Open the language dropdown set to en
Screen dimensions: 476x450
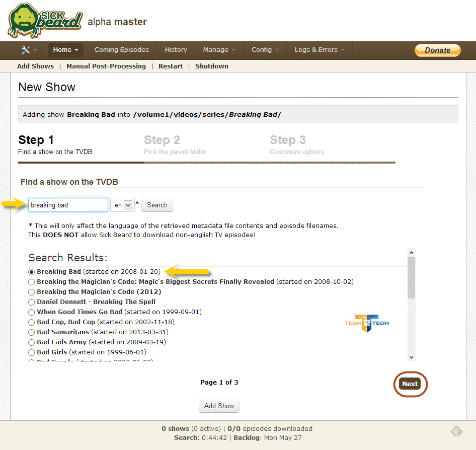click(122, 205)
